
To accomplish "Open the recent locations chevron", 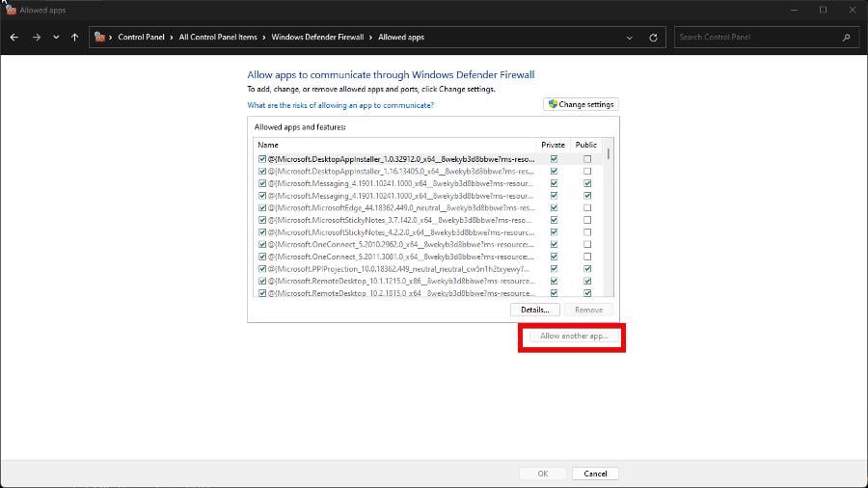I will pos(56,37).
